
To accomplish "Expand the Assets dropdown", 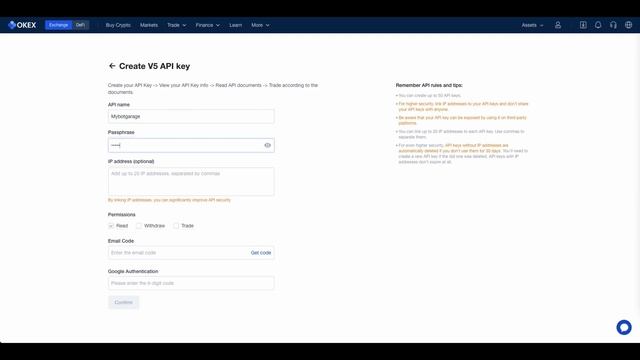I will click(x=532, y=25).
